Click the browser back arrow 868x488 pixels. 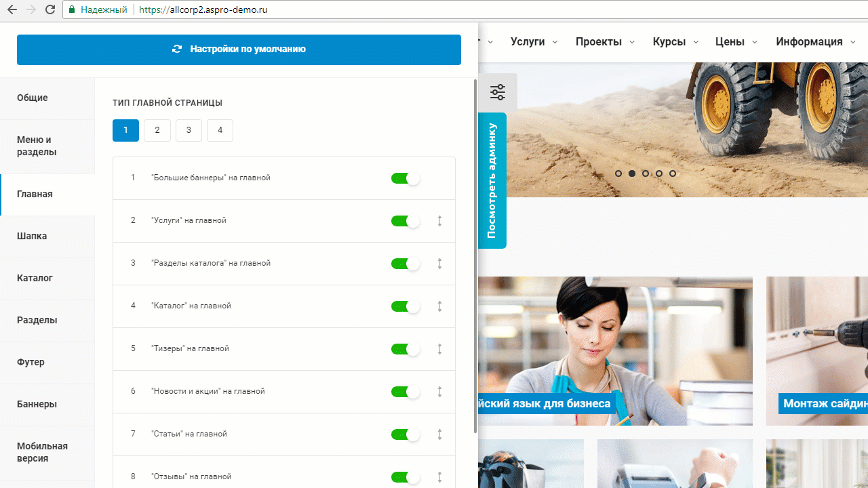click(12, 9)
